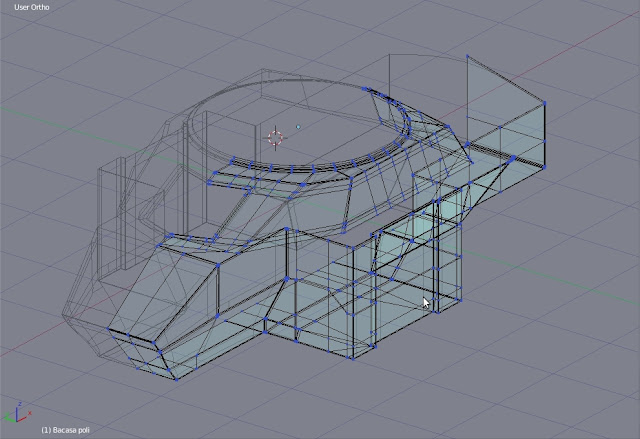Click the XYZ axis orientation gizmo
The image size is (640, 439).
point(17,413)
